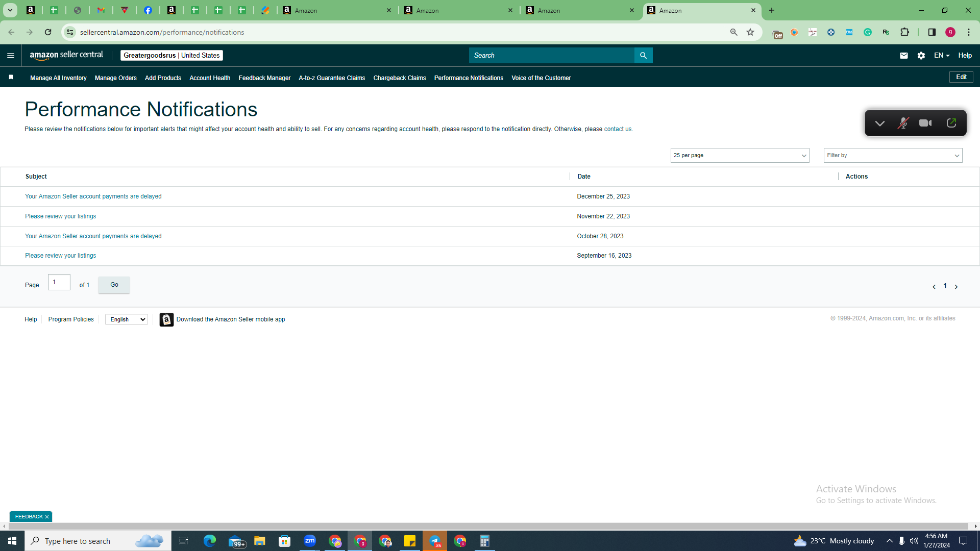This screenshot has height=551, width=980.
Task: Open new browser tab
Action: [x=772, y=10]
